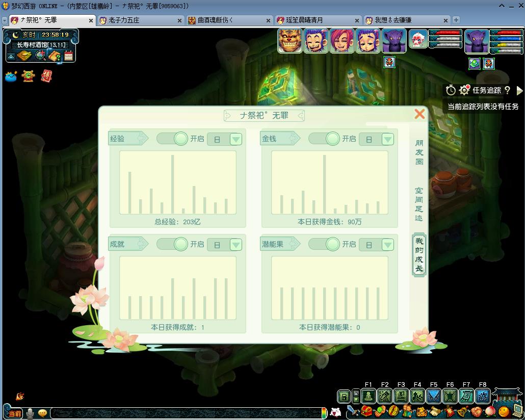This screenshot has width=525, height=420.
Task: Click the 潜能果 section label
Action: tap(280, 244)
